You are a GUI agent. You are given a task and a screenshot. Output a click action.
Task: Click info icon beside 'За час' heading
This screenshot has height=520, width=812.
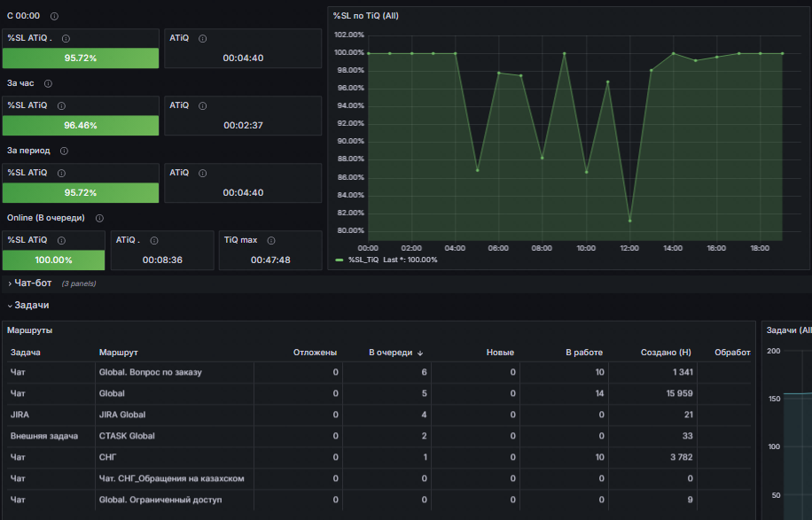click(x=48, y=83)
